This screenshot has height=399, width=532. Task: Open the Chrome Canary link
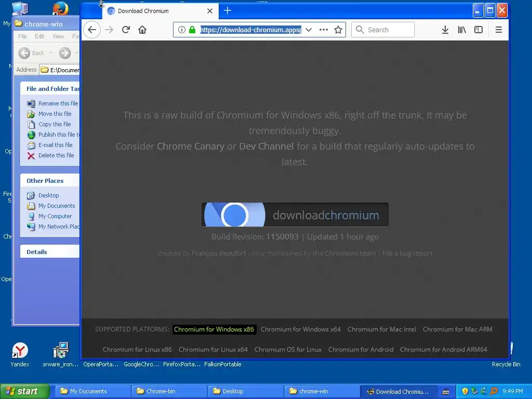coord(190,146)
